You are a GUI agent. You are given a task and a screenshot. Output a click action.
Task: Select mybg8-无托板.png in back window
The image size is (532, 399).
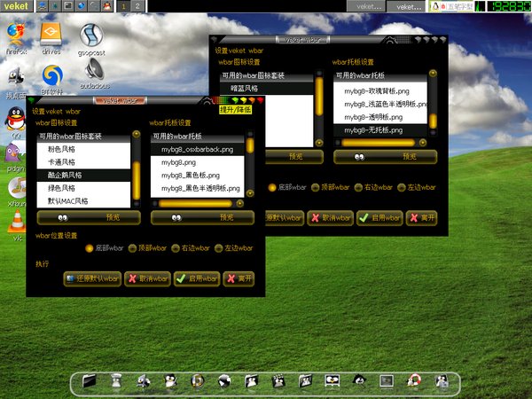click(380, 130)
